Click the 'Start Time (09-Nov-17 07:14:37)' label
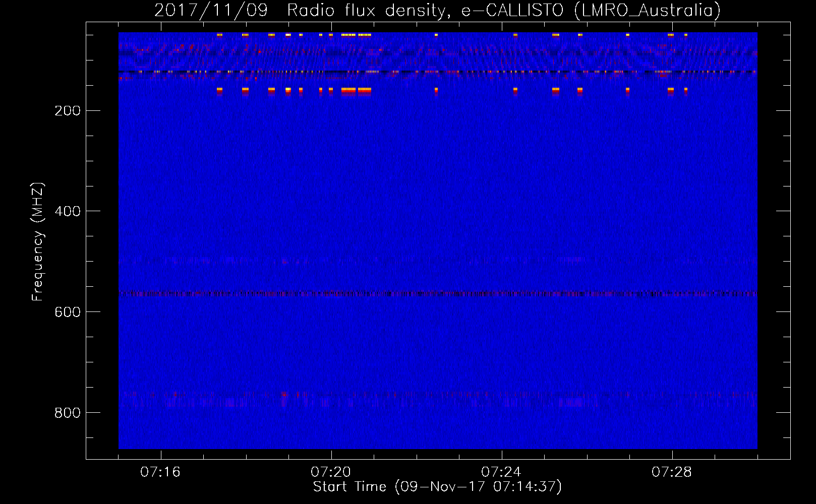The height and width of the screenshot is (504, 816). click(437, 487)
